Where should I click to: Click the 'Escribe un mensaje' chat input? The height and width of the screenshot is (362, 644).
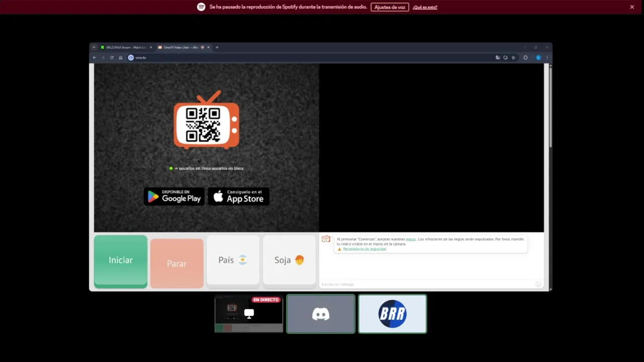point(427,284)
